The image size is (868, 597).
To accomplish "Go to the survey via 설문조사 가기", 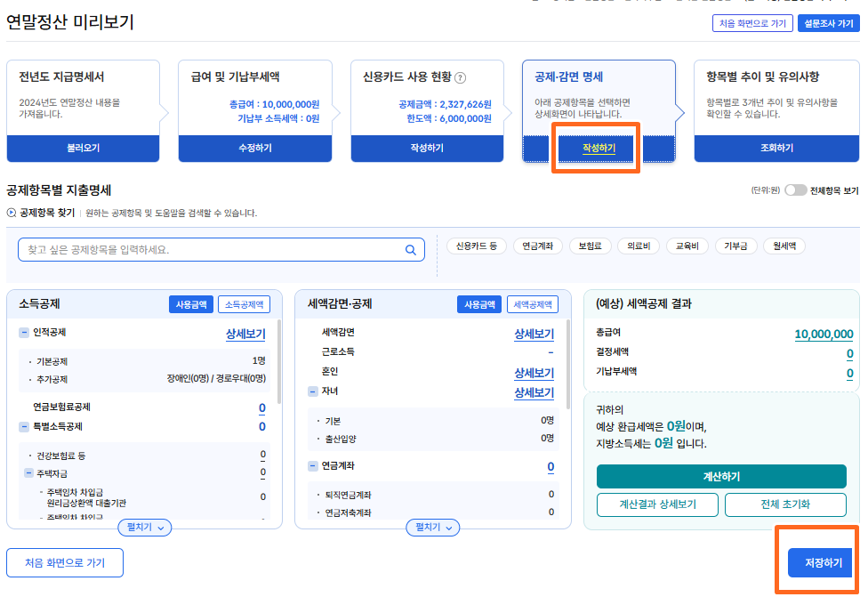I will [x=828, y=24].
